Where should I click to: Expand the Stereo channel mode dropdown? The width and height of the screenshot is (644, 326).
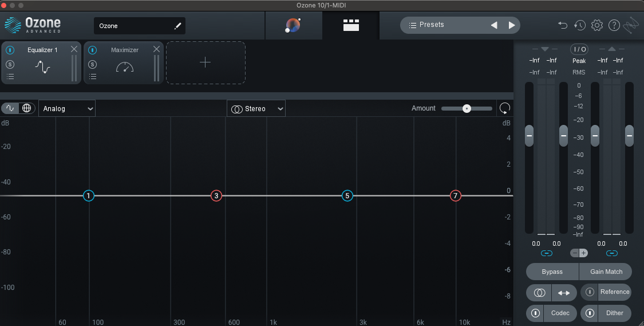[x=256, y=108]
